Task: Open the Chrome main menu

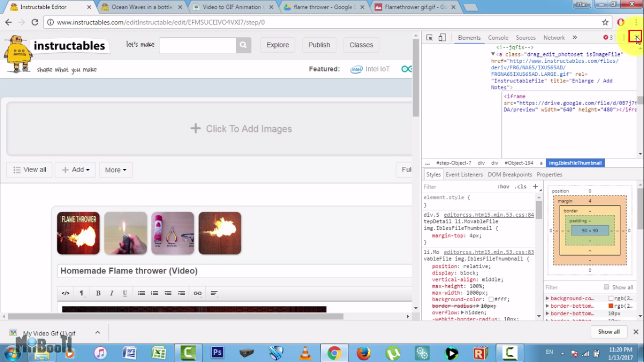Action: [x=636, y=22]
